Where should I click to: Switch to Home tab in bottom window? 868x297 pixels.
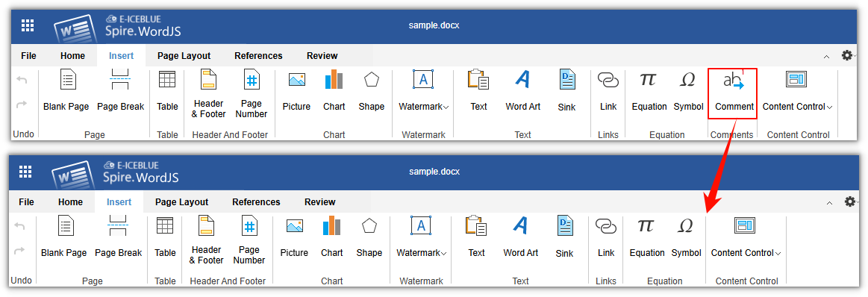coord(70,202)
